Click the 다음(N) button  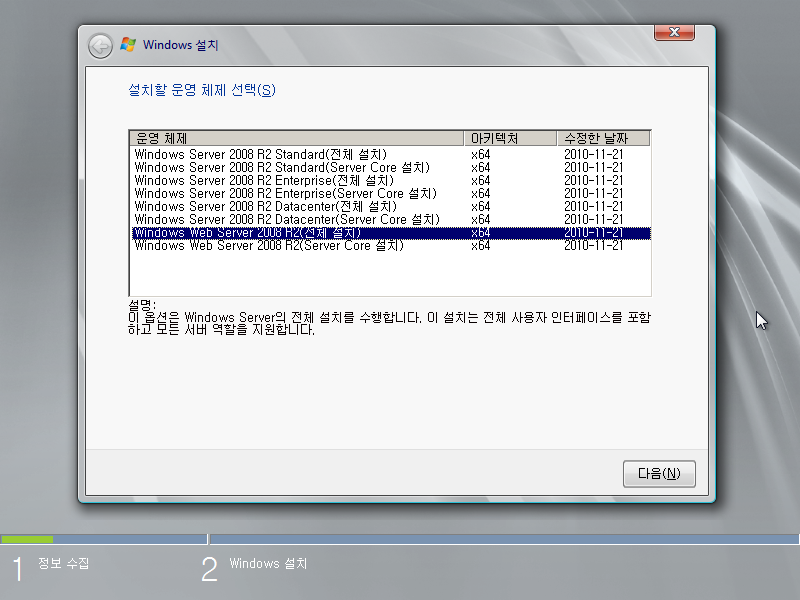[659, 473]
